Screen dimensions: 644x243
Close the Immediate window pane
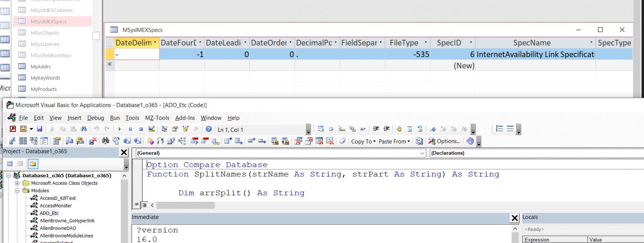pos(515,218)
